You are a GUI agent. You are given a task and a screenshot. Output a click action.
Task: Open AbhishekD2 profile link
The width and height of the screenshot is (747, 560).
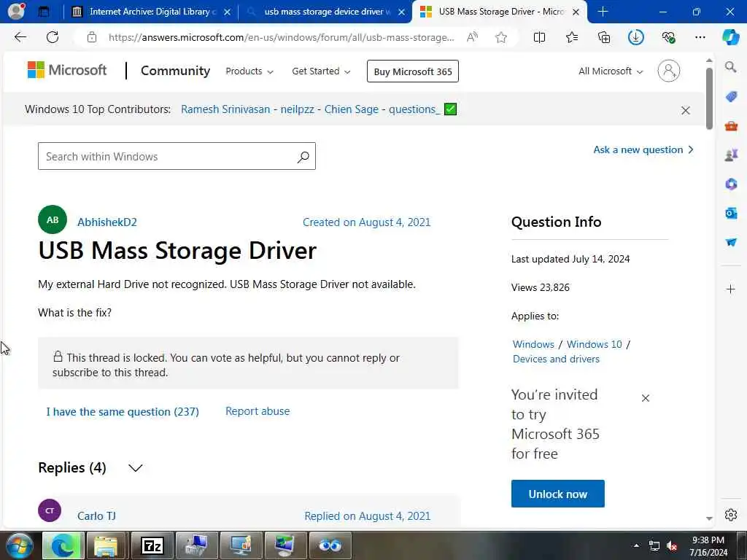coord(107,222)
